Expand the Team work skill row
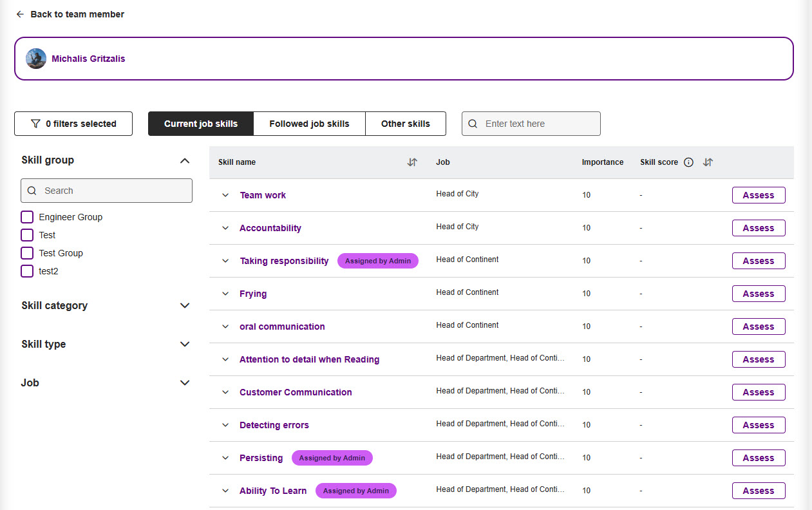The height and width of the screenshot is (510, 812). [x=225, y=195]
